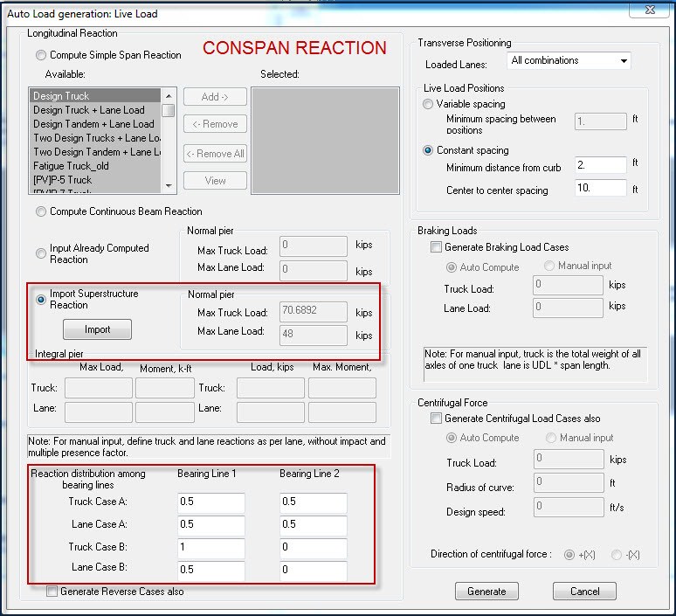Viewport: 676px width, 616px height.
Task: Click the Cancel button
Action: pos(584,591)
